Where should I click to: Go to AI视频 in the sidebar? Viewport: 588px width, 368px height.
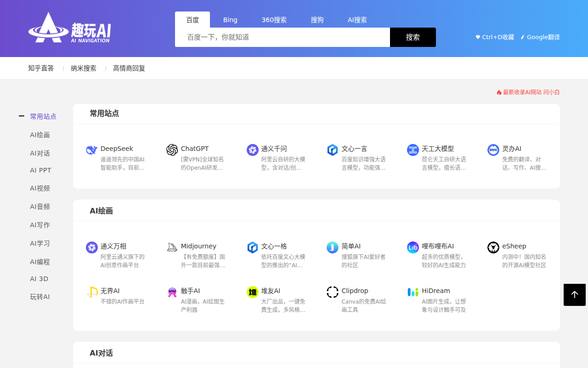40,188
